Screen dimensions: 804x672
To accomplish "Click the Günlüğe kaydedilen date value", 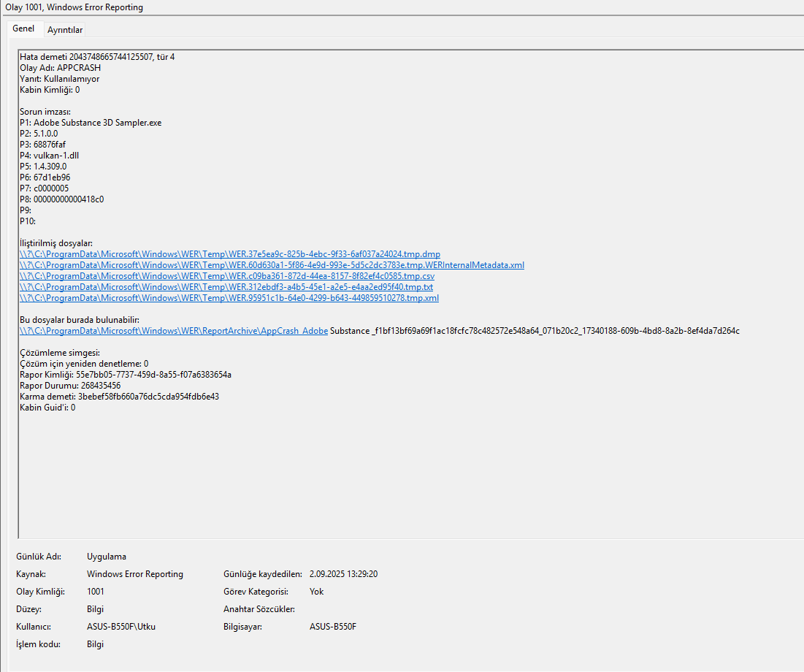I will [343, 574].
